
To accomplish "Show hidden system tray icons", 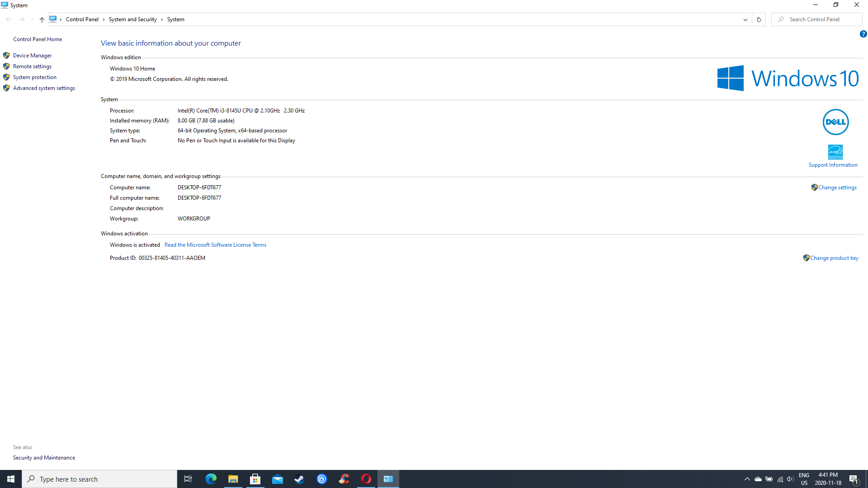I will click(x=747, y=479).
